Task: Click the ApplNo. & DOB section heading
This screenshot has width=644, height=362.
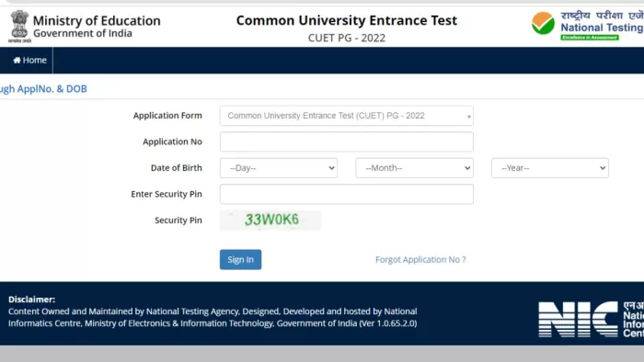Action: tap(43, 89)
